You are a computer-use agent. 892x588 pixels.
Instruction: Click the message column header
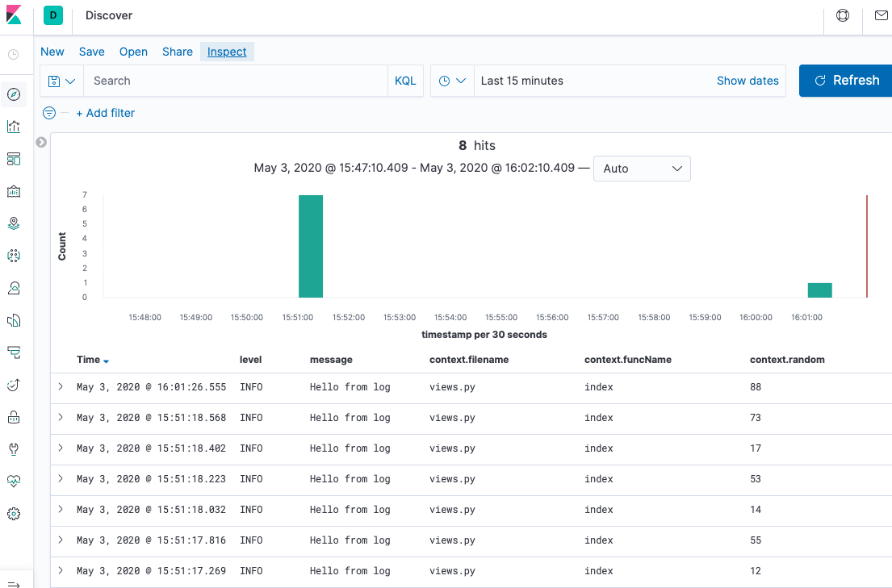click(331, 360)
